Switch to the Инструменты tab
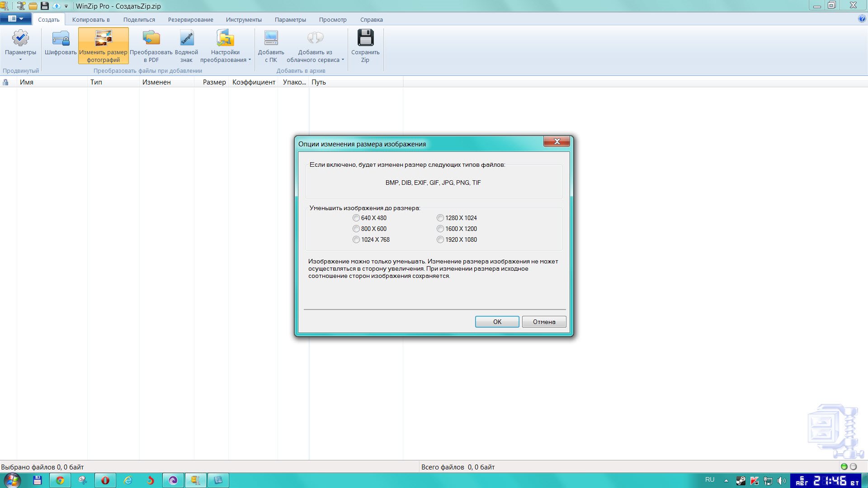Viewport: 868px width, 488px height. [244, 19]
